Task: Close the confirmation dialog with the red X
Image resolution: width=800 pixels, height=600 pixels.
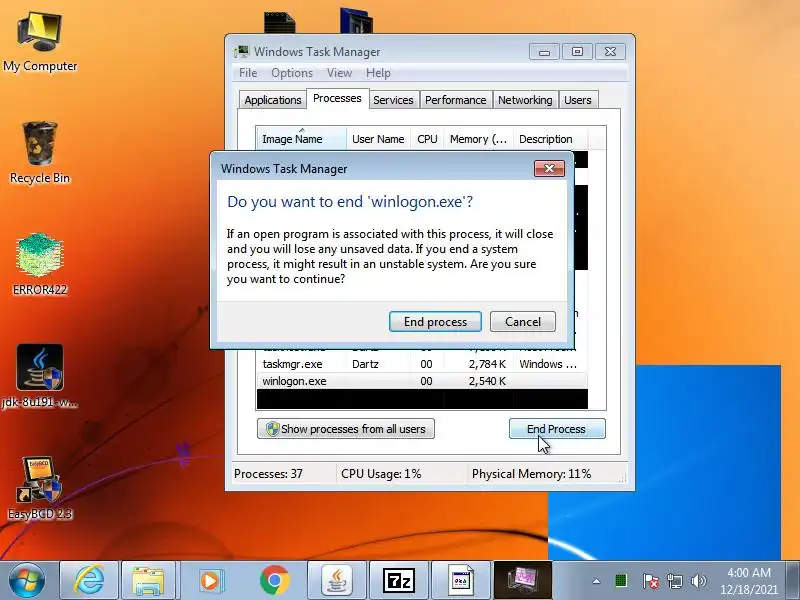Action: 549,168
